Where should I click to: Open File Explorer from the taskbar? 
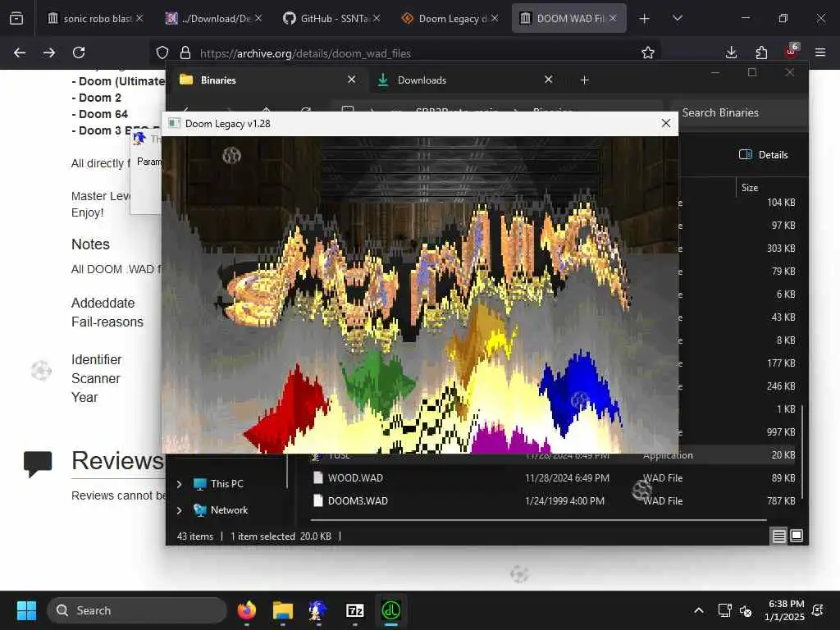(x=282, y=610)
